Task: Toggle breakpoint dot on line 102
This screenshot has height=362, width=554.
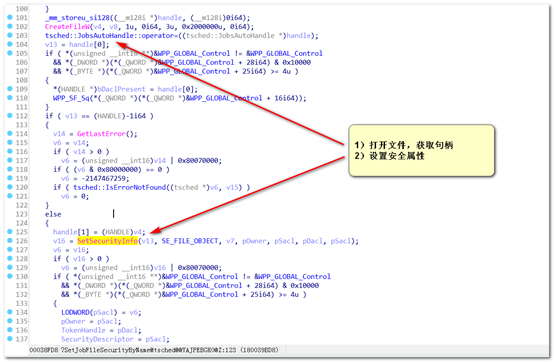Action: 10,26
